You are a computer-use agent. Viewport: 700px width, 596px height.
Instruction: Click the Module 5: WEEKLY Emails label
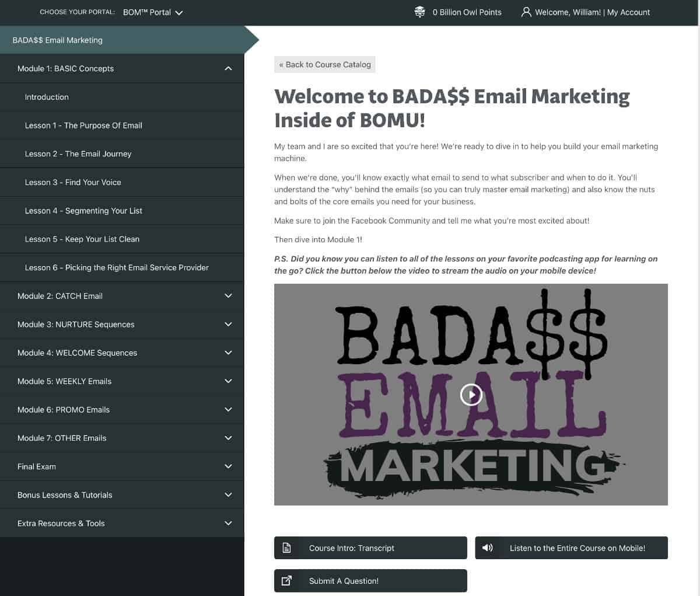[x=64, y=381]
